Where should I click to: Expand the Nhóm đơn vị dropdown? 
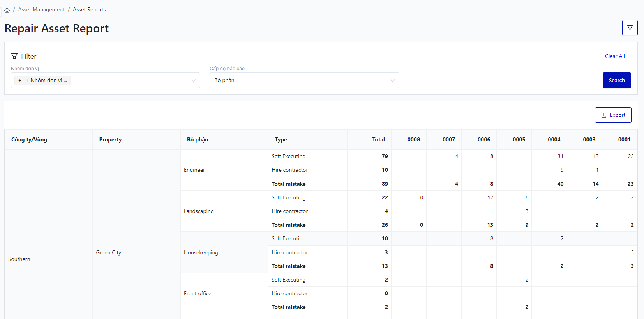coord(193,81)
